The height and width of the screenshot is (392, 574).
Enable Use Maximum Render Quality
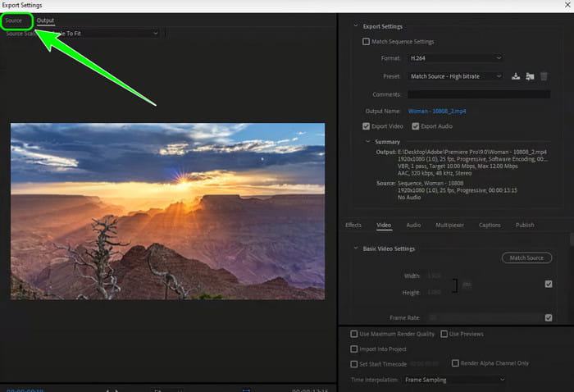[353, 335]
